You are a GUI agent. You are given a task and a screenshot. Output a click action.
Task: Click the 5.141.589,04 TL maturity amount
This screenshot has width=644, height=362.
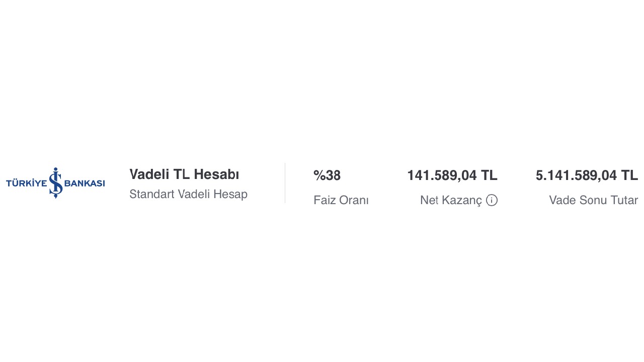pyautogui.click(x=587, y=175)
